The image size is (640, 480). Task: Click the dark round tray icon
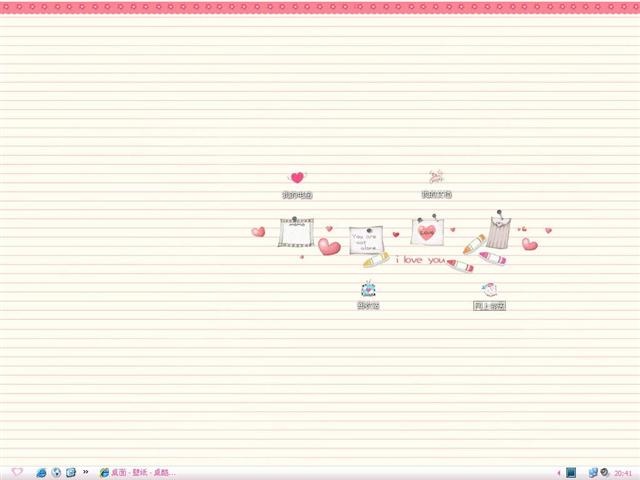pyautogui.click(x=604, y=473)
